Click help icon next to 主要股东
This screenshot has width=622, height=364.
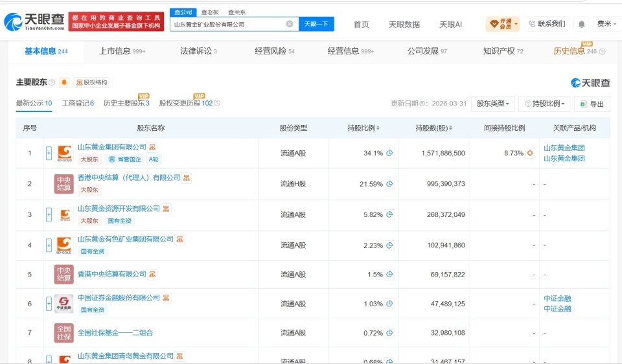tap(52, 82)
